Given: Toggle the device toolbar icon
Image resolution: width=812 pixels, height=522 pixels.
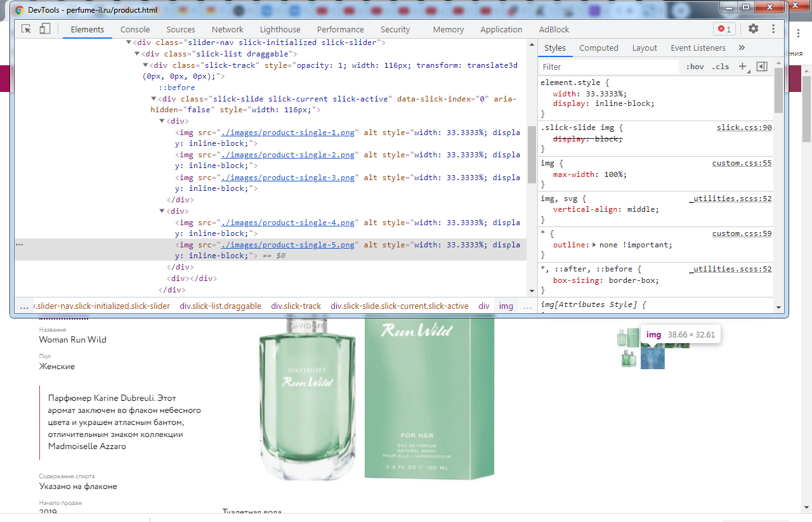Looking at the screenshot, I should (x=44, y=29).
